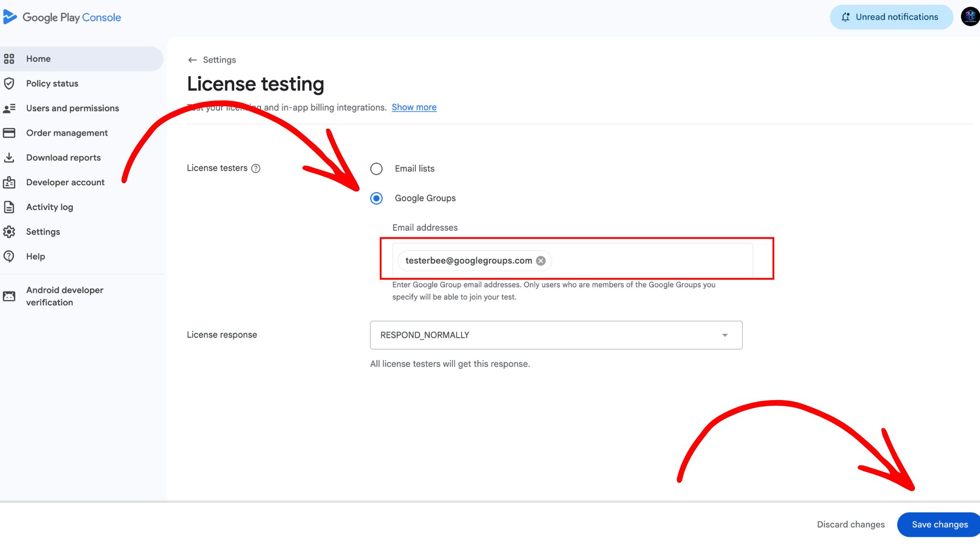Click the Settings gear icon
The width and height of the screenshot is (980, 547).
tap(9, 232)
